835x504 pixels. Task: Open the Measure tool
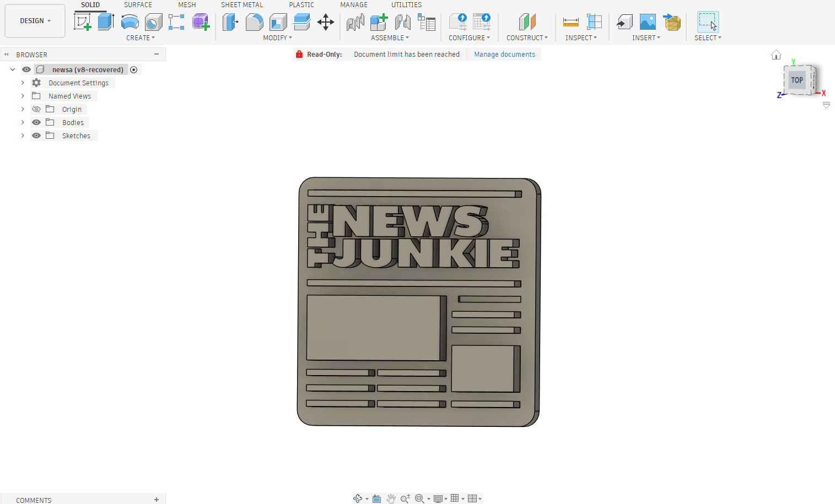[570, 23]
